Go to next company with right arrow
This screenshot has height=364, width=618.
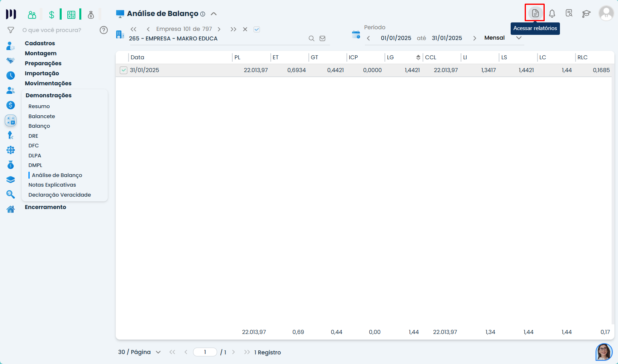tap(219, 29)
